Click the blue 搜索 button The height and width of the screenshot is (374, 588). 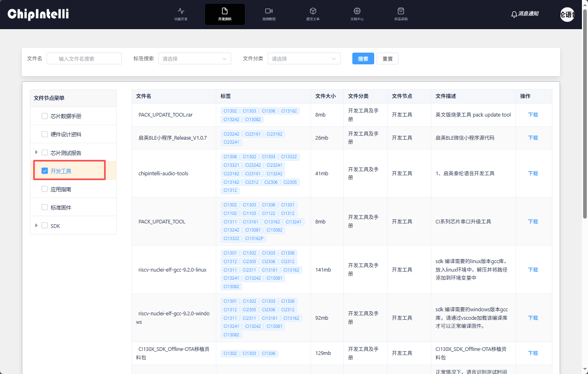click(x=363, y=59)
